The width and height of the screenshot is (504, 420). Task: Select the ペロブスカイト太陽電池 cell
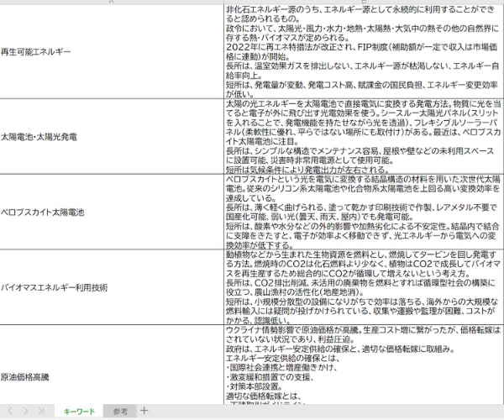click(112, 212)
